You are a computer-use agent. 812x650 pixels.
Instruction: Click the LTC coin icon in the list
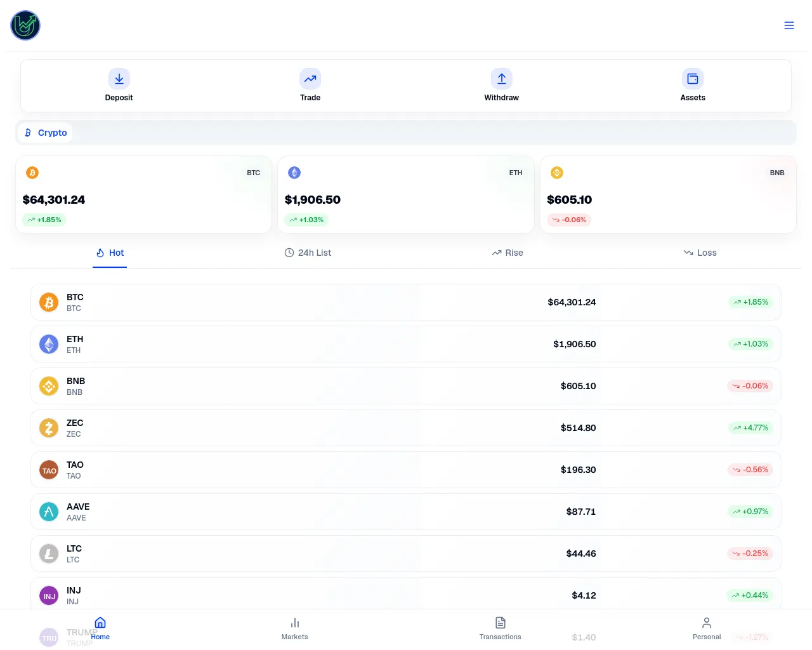click(49, 554)
